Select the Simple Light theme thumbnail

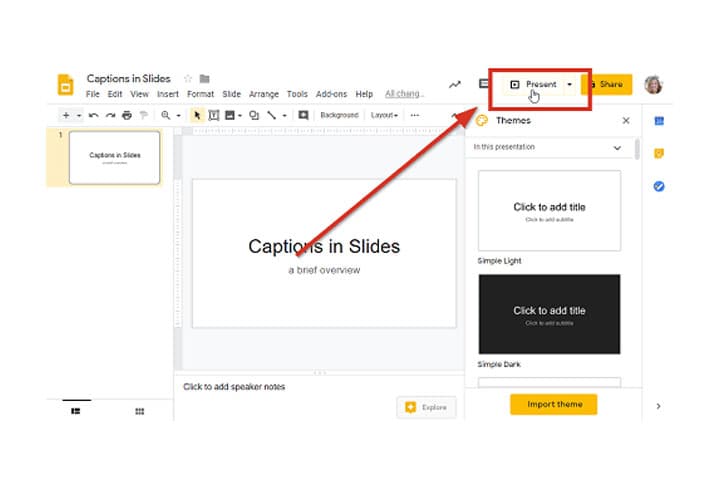click(x=549, y=211)
